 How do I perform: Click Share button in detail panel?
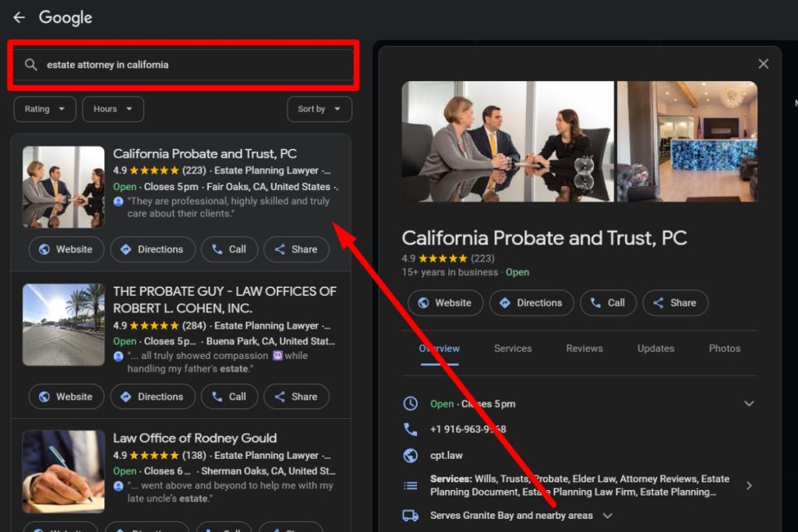pos(676,303)
